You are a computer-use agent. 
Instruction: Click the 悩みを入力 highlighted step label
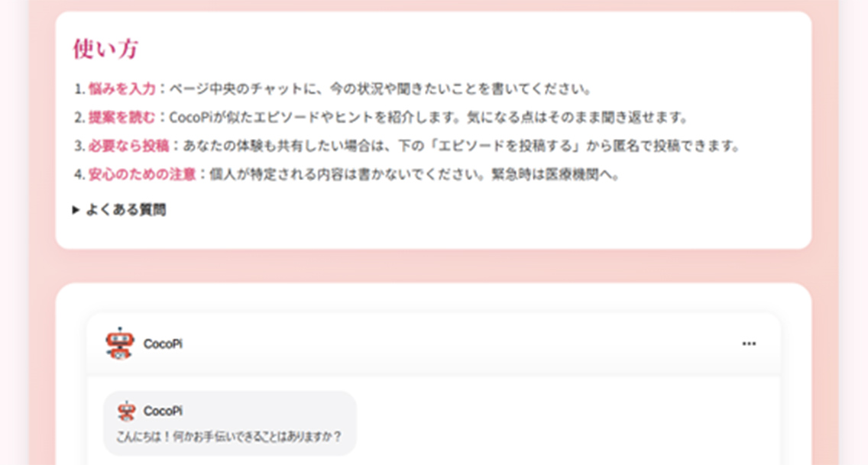coord(121,89)
